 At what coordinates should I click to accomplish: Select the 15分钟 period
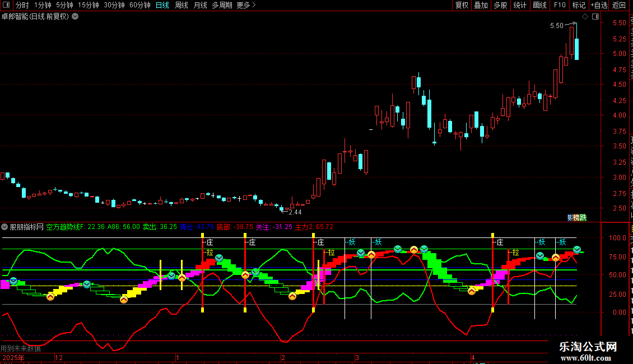tap(89, 5)
